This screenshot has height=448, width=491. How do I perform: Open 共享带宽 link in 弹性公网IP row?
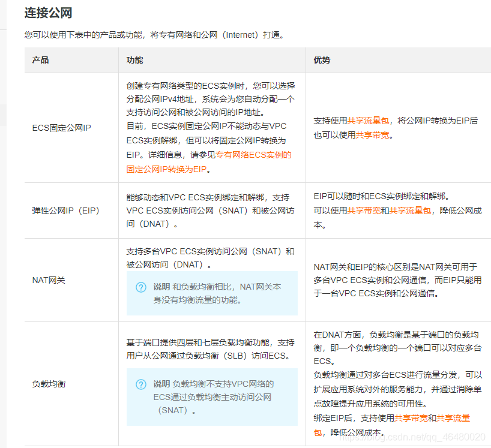click(364, 211)
